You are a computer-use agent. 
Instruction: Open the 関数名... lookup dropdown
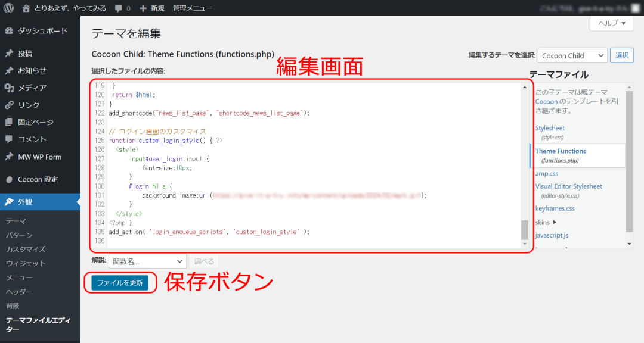147,261
